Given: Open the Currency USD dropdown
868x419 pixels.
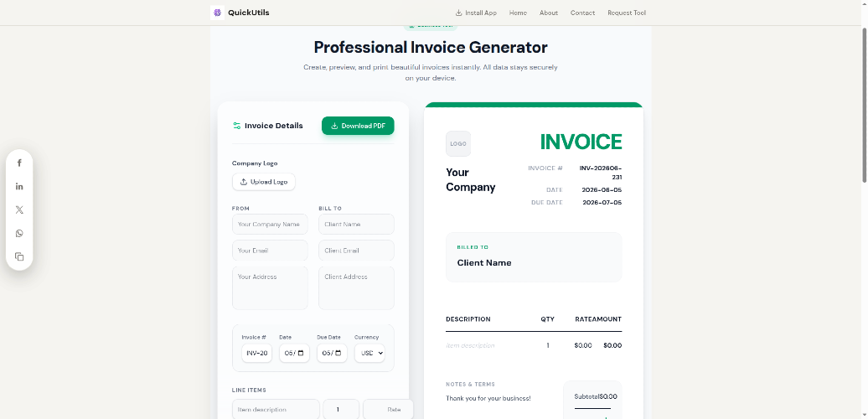Looking at the screenshot, I should point(369,353).
